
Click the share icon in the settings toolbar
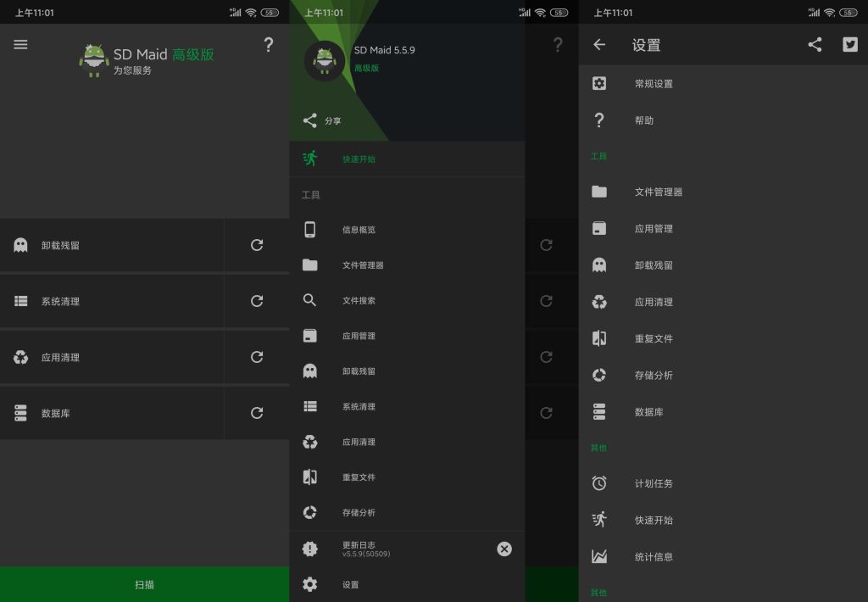coord(815,45)
